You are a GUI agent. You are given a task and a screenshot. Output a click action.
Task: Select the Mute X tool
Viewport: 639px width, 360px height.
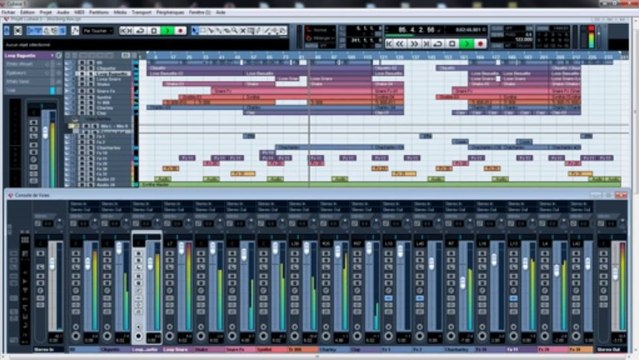[243, 31]
